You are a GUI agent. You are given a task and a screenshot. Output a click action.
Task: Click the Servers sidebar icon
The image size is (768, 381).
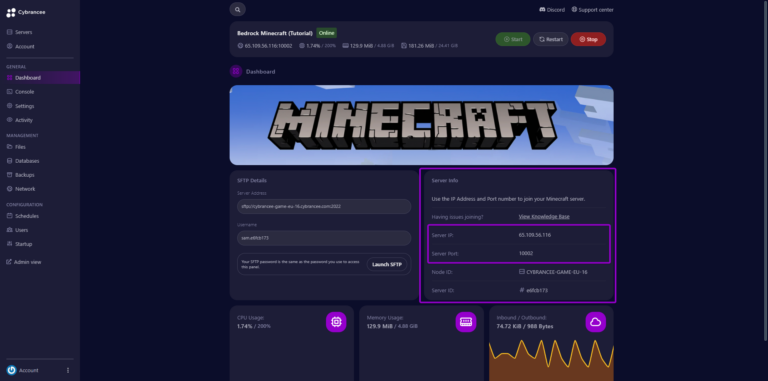[9, 32]
